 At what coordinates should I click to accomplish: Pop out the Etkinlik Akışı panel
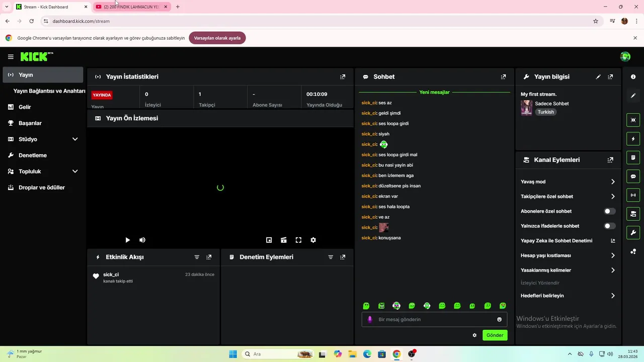pyautogui.click(x=209, y=257)
